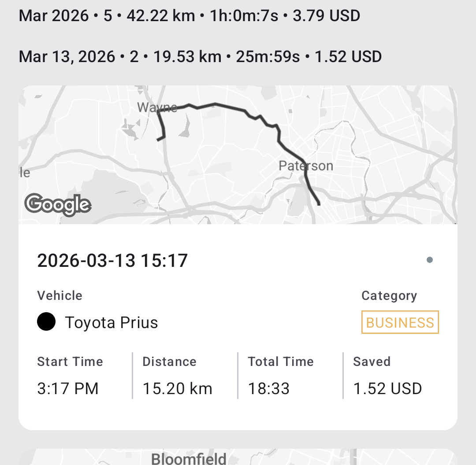Click the Vehicle section heading

tap(59, 295)
